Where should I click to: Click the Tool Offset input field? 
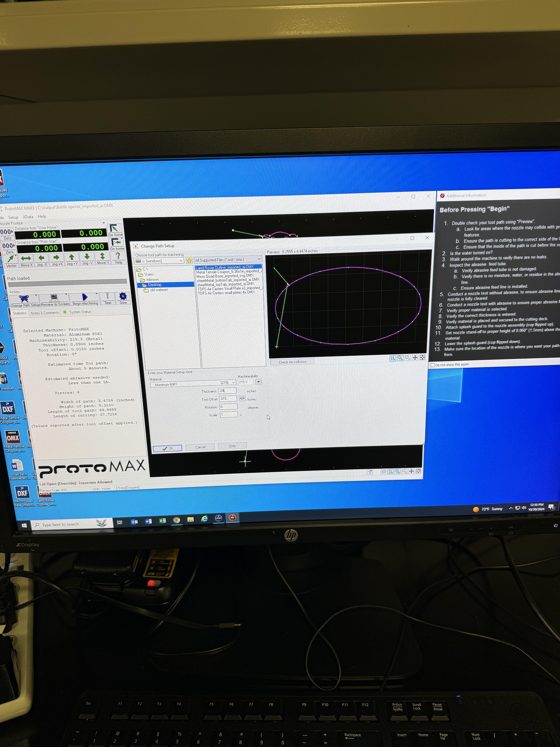pyautogui.click(x=228, y=399)
